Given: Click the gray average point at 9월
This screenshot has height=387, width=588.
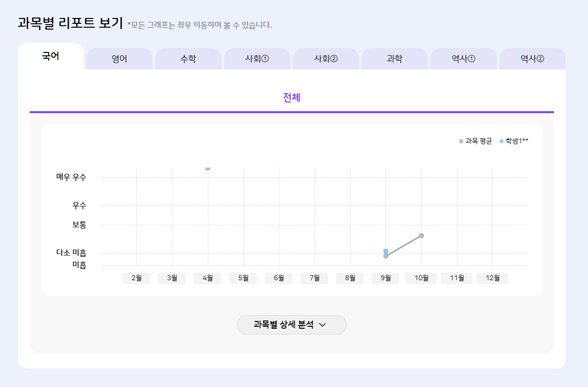Looking at the screenshot, I should [x=386, y=256].
